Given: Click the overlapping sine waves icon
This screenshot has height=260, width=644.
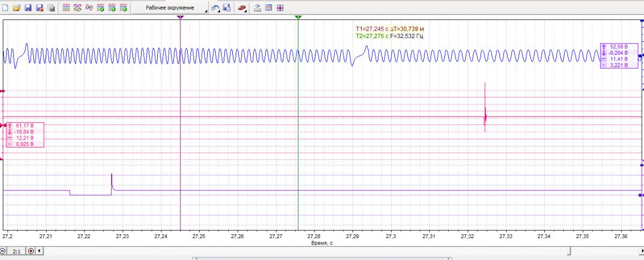Looking at the screenshot, I should [89, 8].
